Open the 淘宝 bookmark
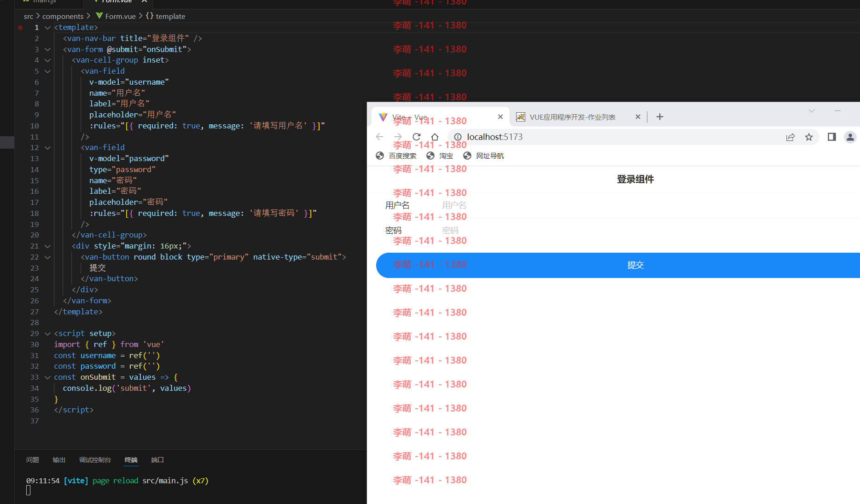860x504 pixels. click(440, 156)
